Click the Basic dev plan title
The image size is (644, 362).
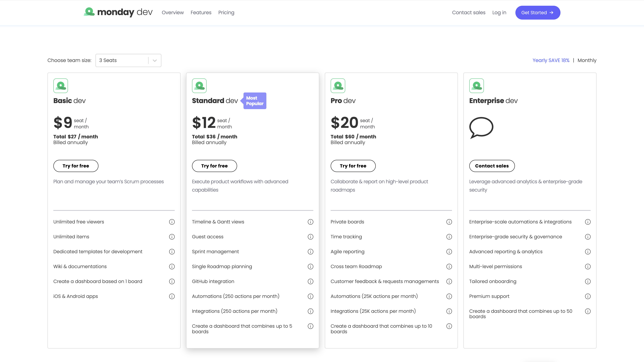pyautogui.click(x=69, y=100)
